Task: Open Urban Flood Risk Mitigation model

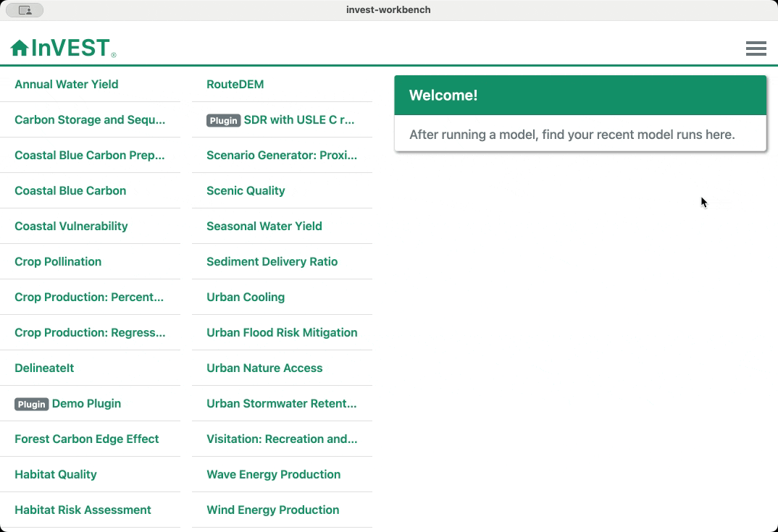Action: coord(282,333)
